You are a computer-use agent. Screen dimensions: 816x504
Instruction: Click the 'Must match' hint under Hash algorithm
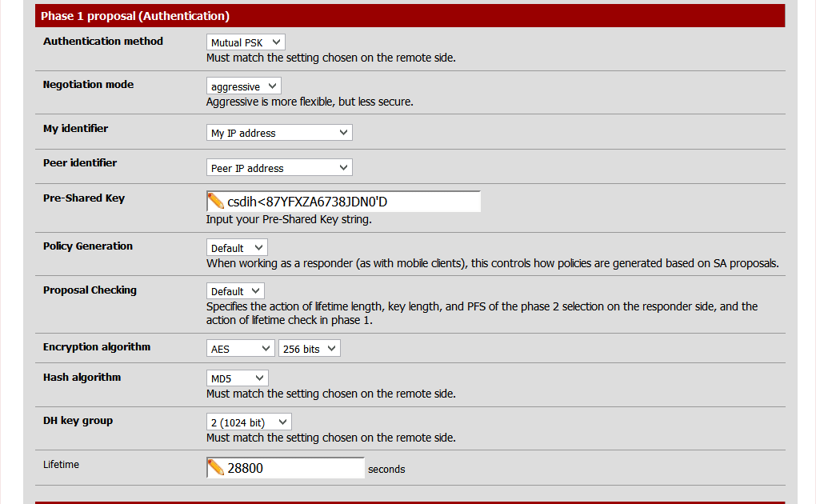click(331, 394)
